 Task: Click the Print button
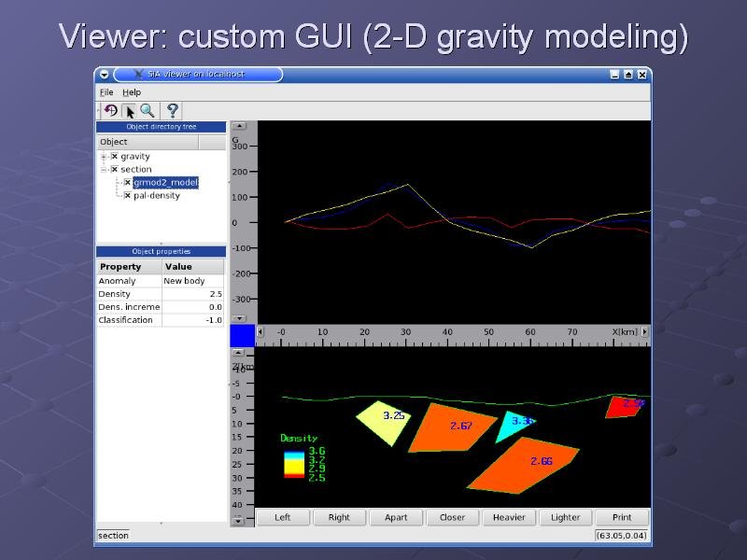[622, 517]
